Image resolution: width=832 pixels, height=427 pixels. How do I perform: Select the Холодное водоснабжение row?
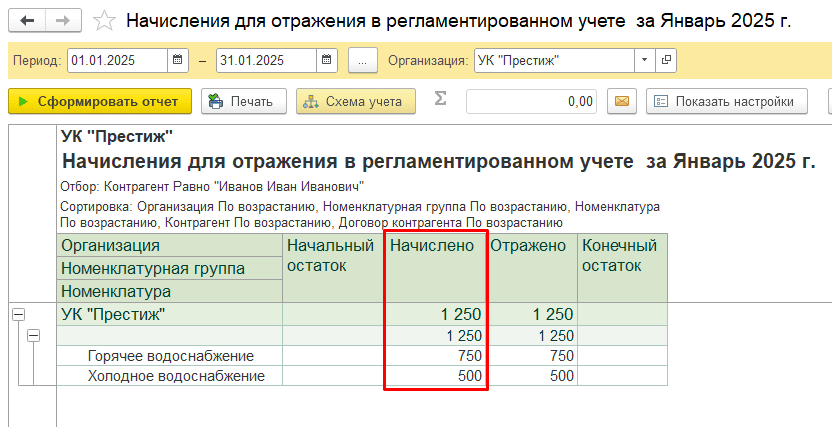coord(362,376)
